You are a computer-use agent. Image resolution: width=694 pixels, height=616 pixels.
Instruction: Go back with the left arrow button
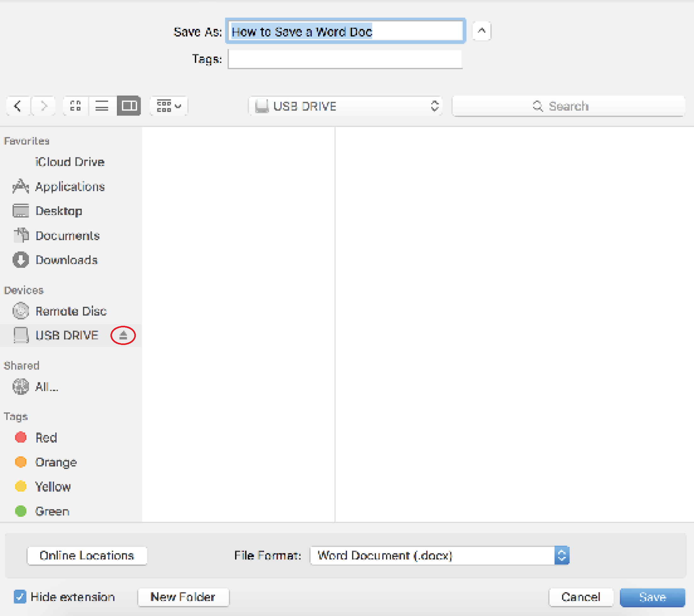click(18, 106)
